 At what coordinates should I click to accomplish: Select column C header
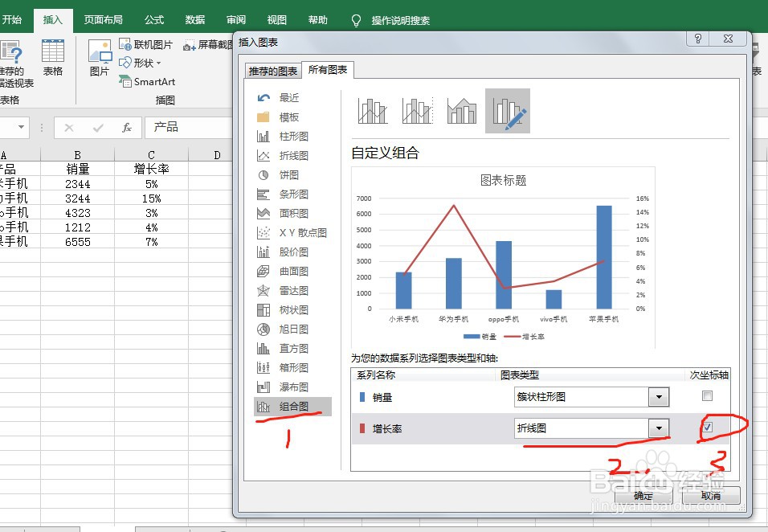tap(151, 155)
